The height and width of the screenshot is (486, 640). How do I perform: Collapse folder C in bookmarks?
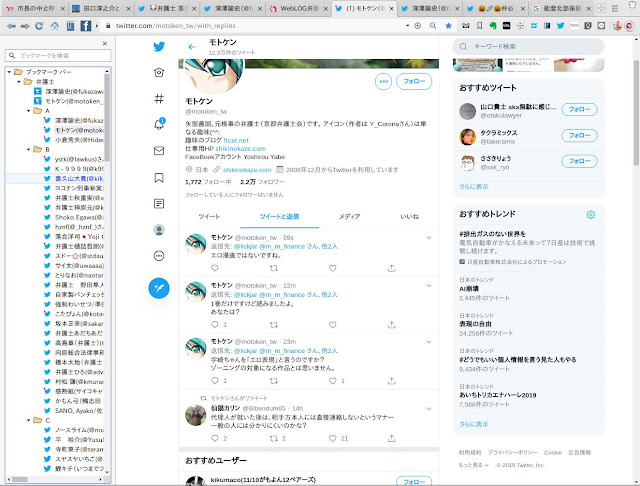(x=29, y=420)
